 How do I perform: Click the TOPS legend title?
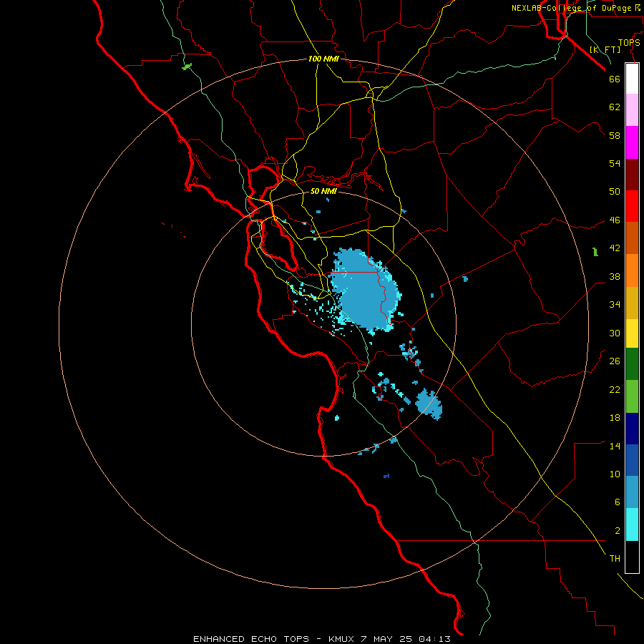pyautogui.click(x=629, y=42)
